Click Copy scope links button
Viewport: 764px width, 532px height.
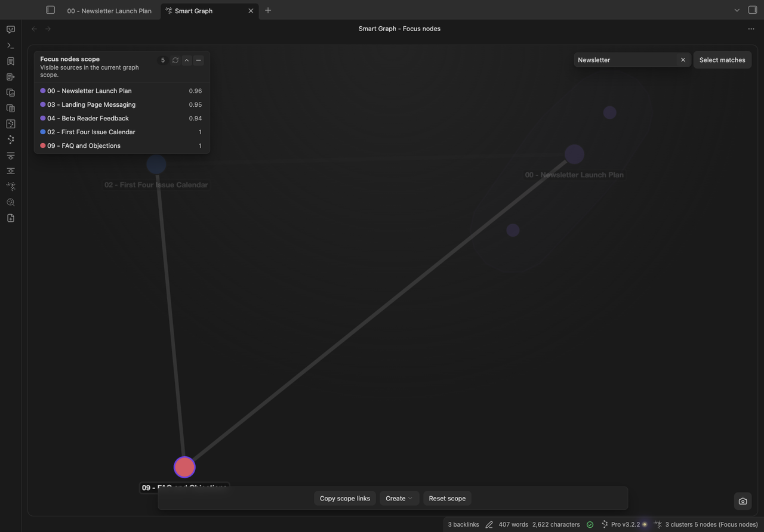point(345,499)
